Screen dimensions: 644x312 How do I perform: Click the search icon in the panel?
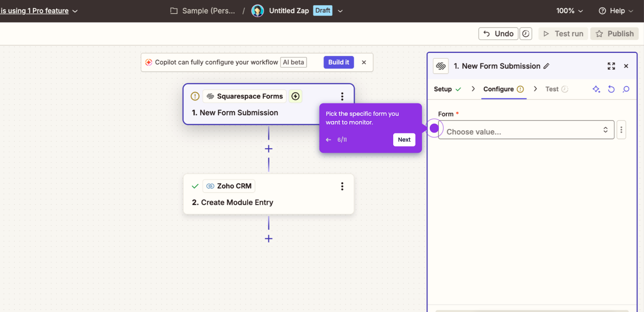[626, 89]
